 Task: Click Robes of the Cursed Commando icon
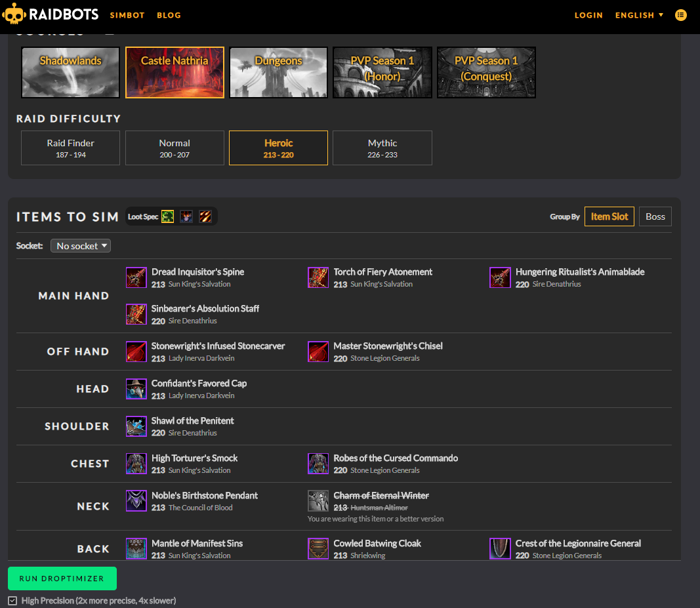318,464
